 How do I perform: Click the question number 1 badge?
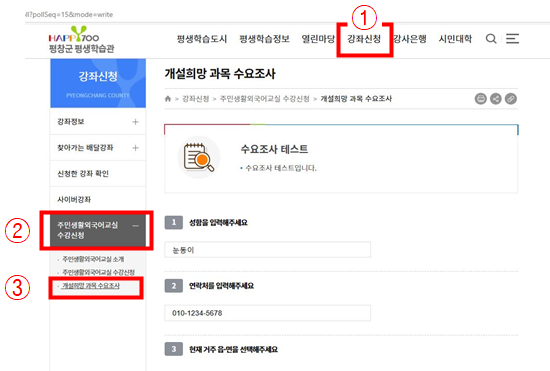tap(174, 222)
